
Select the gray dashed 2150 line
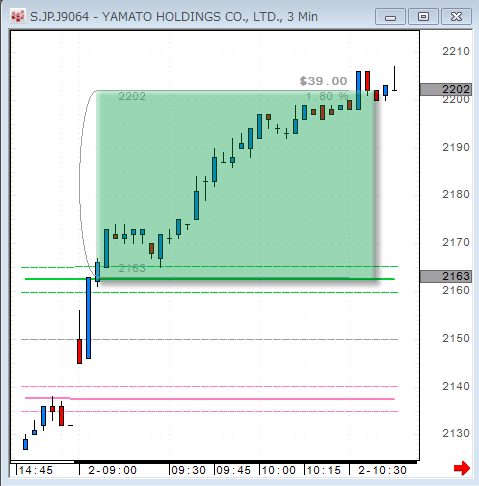(209, 339)
